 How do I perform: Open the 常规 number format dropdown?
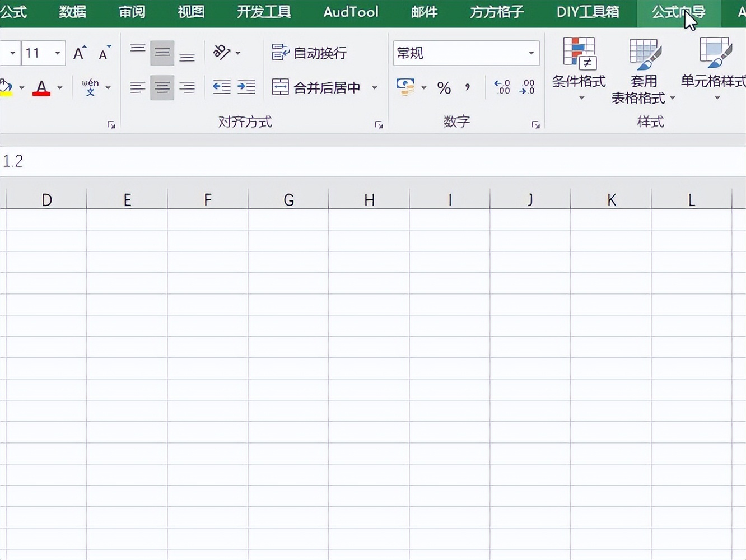point(531,53)
